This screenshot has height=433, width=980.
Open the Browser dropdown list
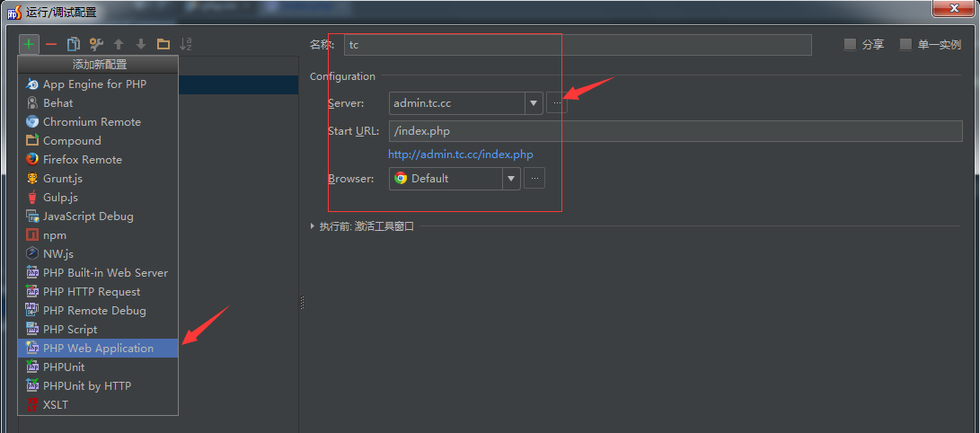click(511, 179)
